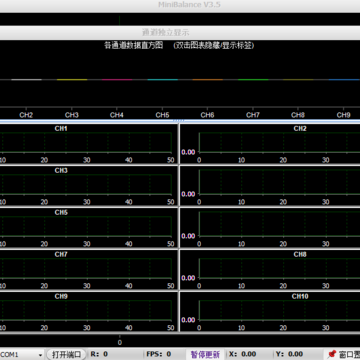
Task: Select the magenta CH4 histogram bar
Action: coord(117,80)
